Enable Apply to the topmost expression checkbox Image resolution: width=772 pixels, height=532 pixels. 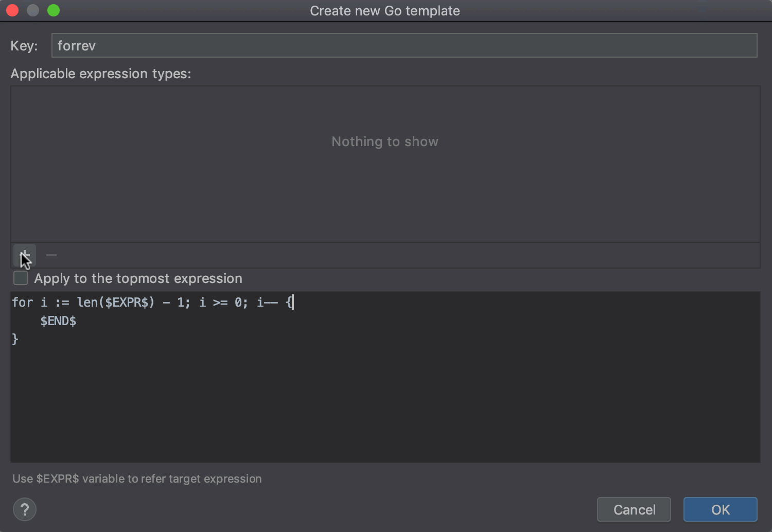[21, 278]
